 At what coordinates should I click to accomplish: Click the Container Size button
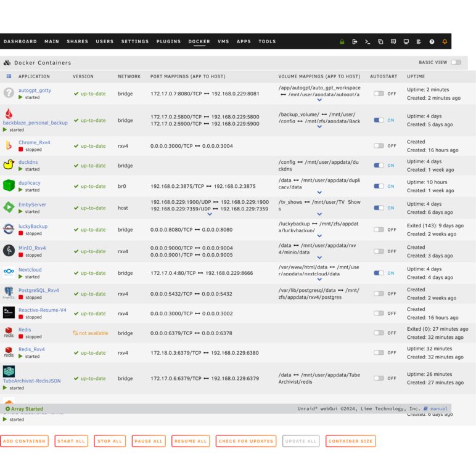(x=350, y=441)
